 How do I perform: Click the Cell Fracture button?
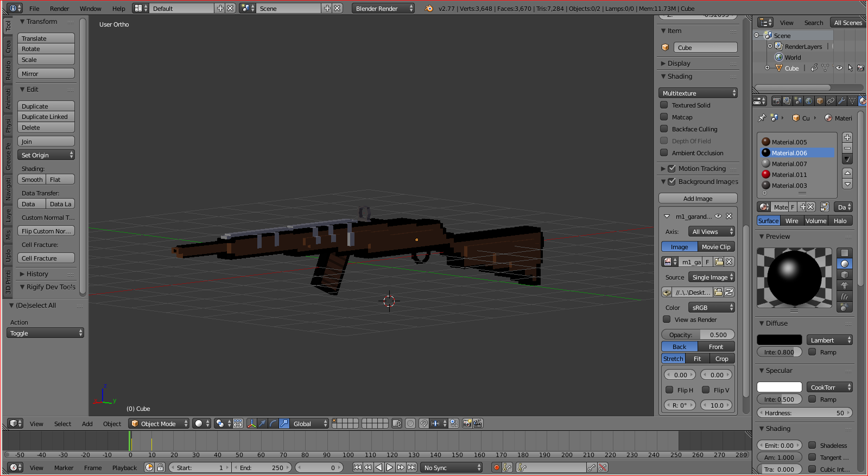[46, 258]
